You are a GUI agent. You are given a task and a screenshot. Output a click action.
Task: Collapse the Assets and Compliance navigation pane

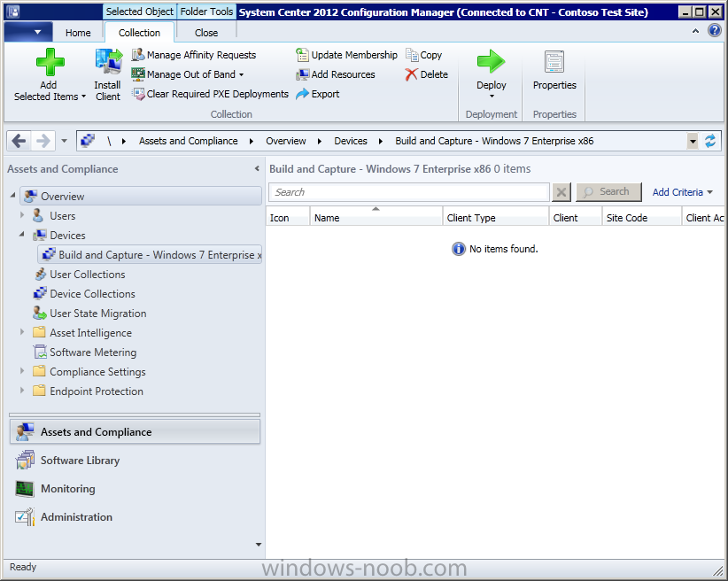257,168
